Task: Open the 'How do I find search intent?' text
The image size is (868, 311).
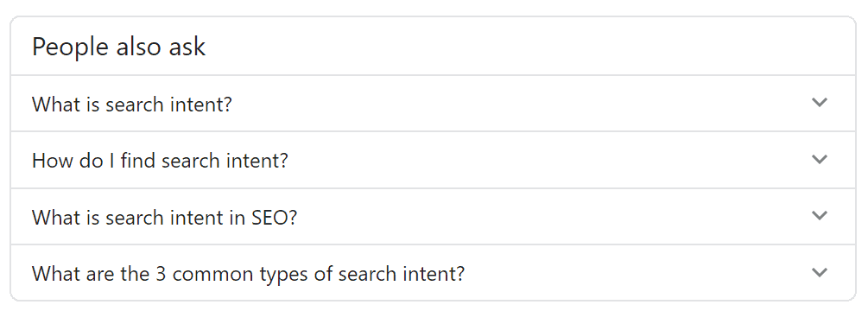Action: pyautogui.click(x=160, y=161)
